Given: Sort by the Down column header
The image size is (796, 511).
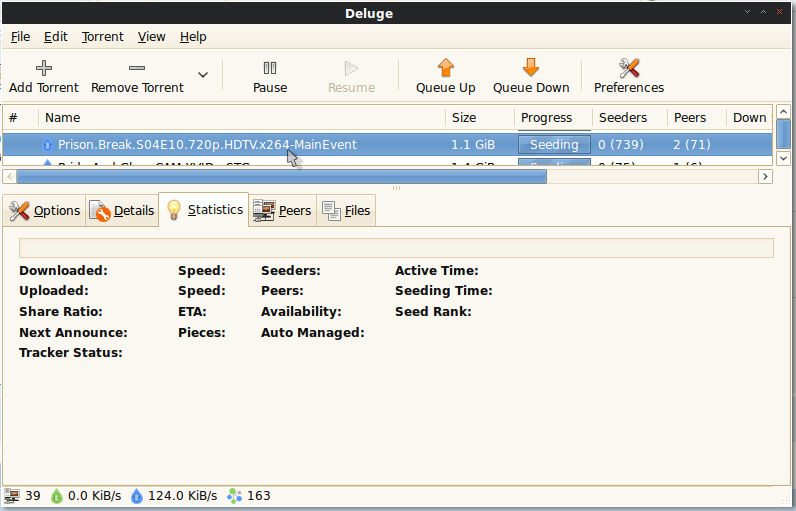Looking at the screenshot, I should click(749, 118).
